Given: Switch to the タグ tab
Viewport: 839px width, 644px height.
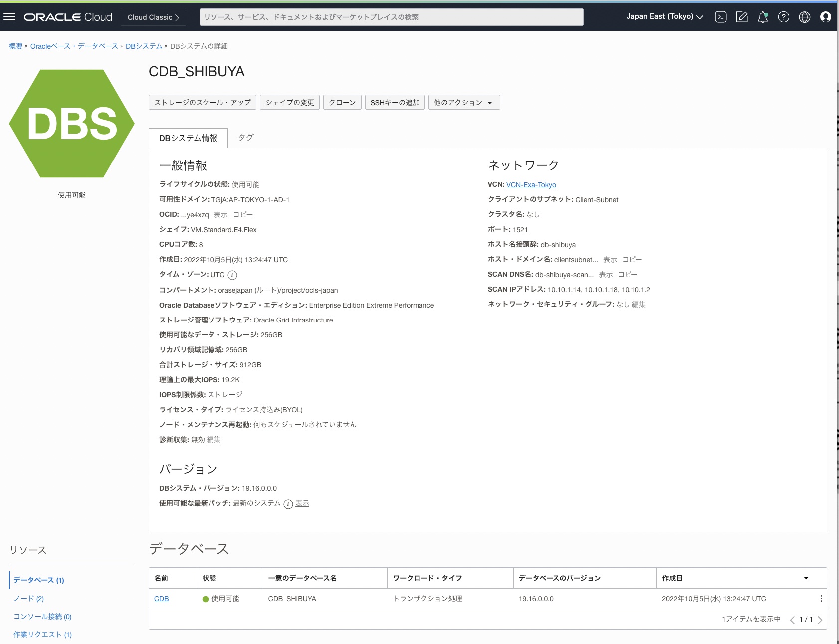Looking at the screenshot, I should pos(246,137).
